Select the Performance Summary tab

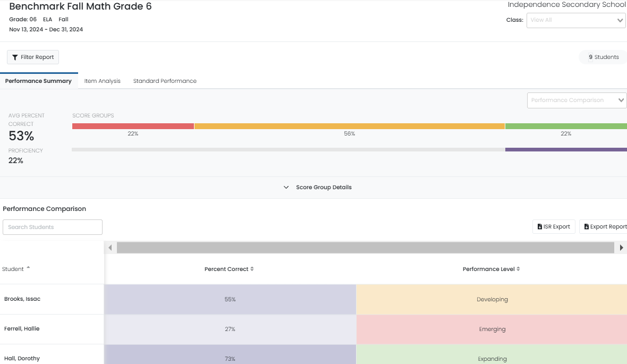click(x=38, y=81)
